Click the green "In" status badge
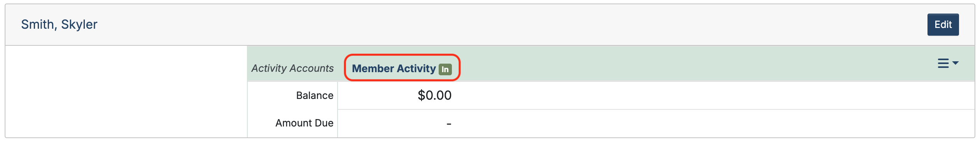980x142 pixels. click(x=445, y=69)
